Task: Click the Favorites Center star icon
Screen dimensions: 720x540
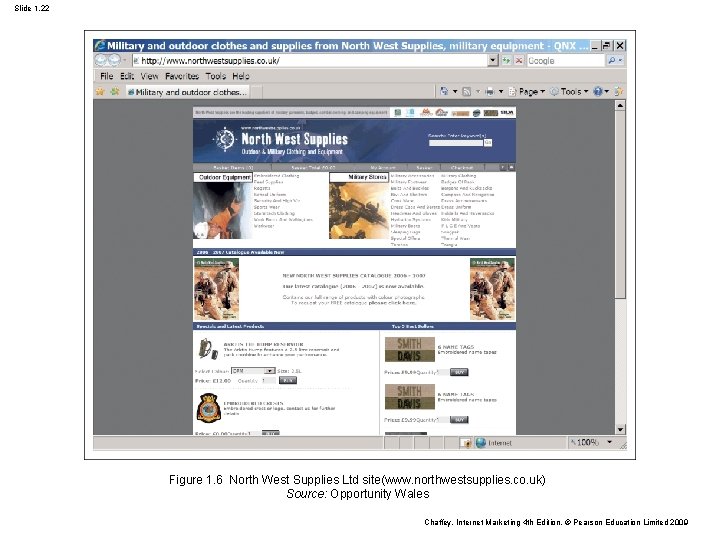Action: point(100,92)
